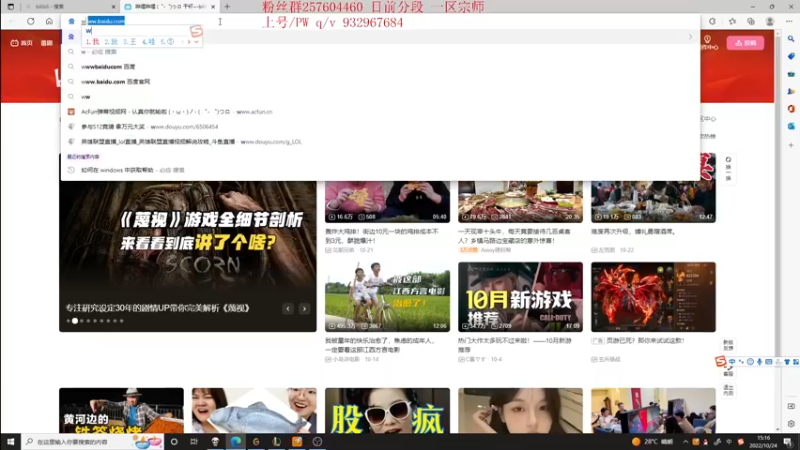The width and height of the screenshot is (800, 450).
Task: Switch to the bilibili search tab
Action: (x=69, y=7)
